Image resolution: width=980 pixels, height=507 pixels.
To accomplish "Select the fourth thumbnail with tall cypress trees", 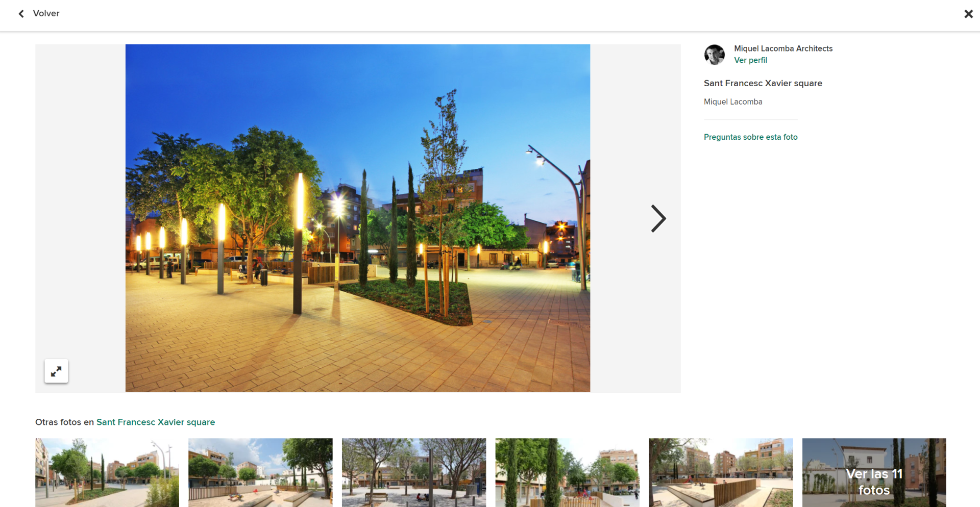I will tap(567, 472).
